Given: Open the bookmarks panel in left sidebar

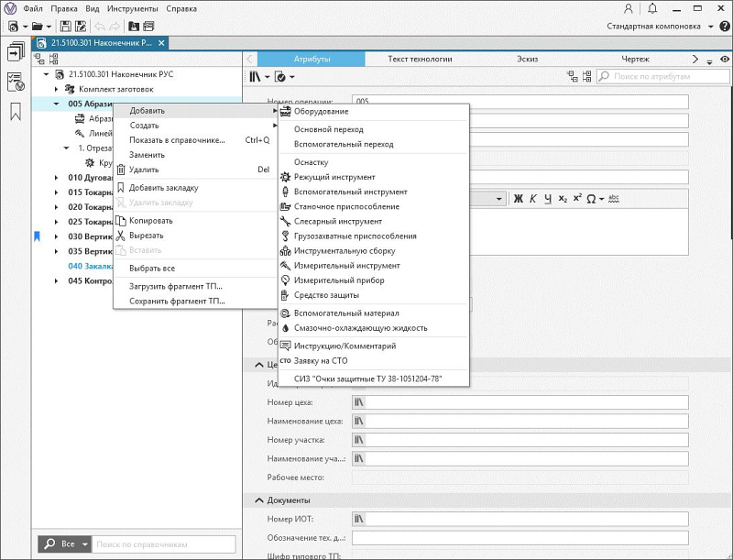Looking at the screenshot, I should pos(16,112).
